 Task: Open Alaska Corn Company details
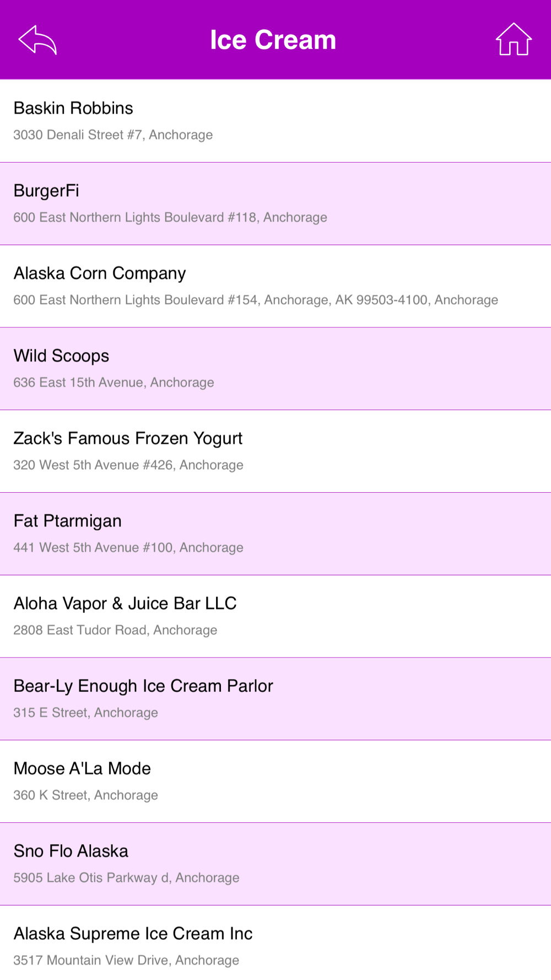click(x=275, y=286)
